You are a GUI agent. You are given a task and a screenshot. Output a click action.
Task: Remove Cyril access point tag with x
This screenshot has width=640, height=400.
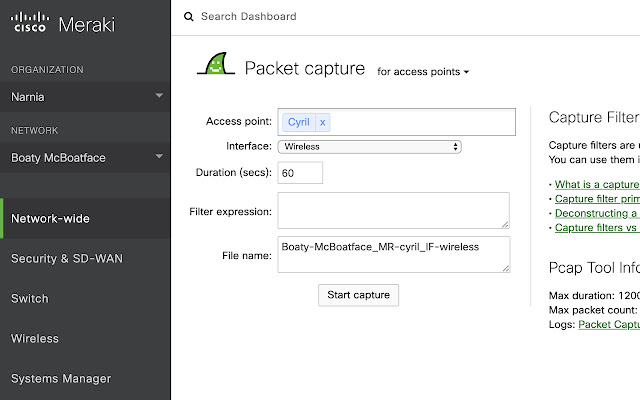322,122
